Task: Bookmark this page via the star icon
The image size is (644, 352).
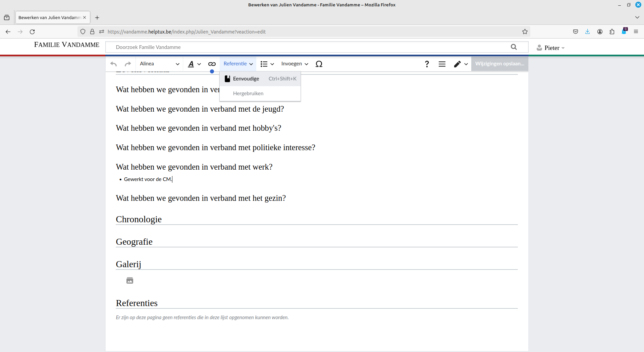Action: (x=525, y=32)
